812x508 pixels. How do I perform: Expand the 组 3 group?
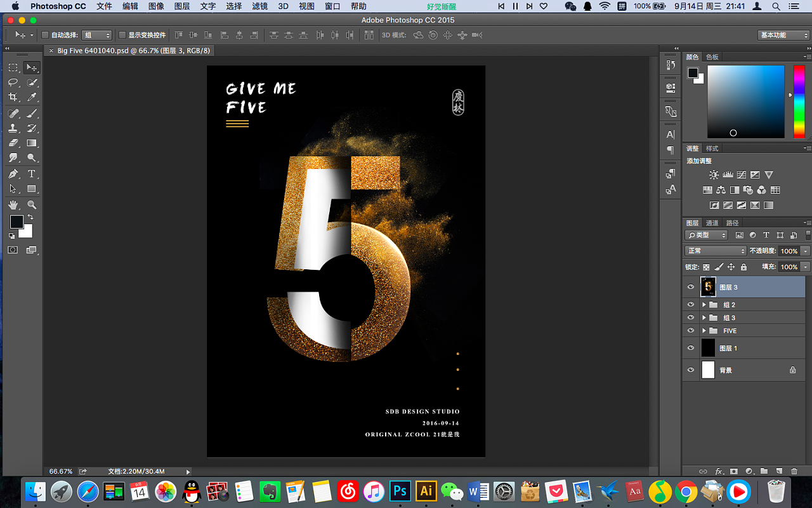click(x=704, y=317)
